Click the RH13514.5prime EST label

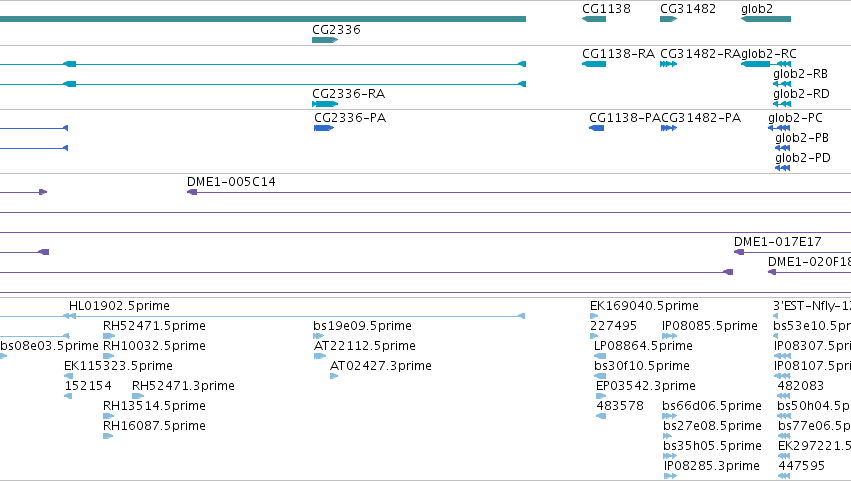click(x=154, y=406)
